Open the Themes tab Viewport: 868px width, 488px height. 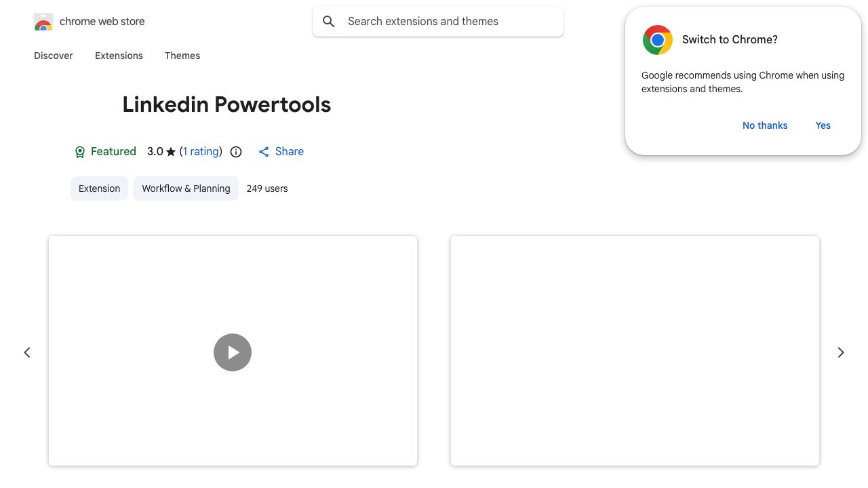click(x=182, y=56)
